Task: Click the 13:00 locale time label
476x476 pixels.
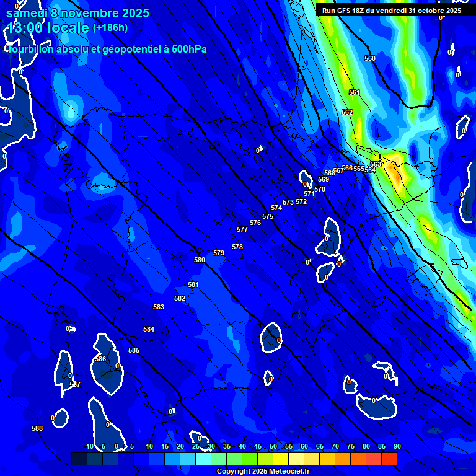Action: click(x=48, y=29)
